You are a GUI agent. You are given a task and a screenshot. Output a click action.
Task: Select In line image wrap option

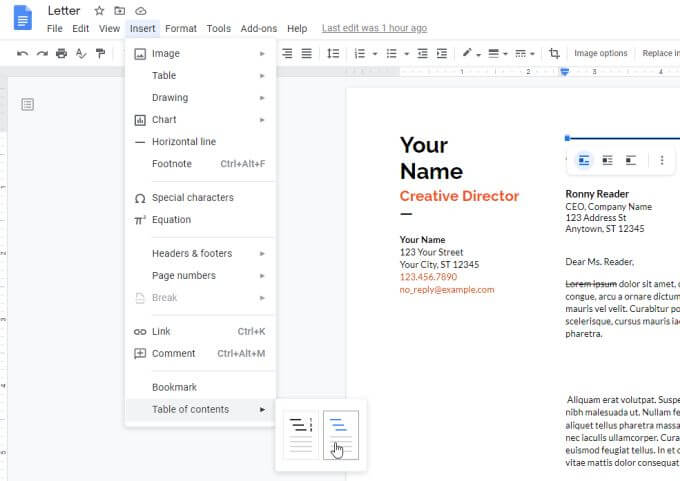[584, 160]
